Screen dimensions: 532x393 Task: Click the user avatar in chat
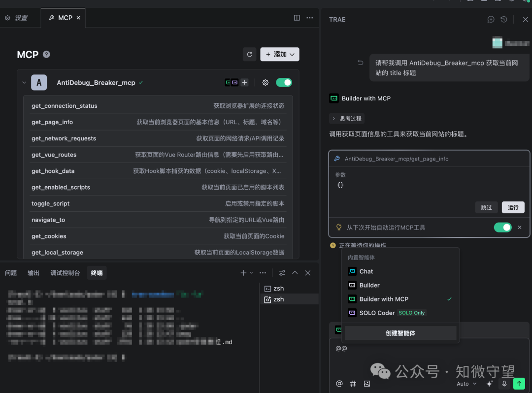[x=498, y=43]
